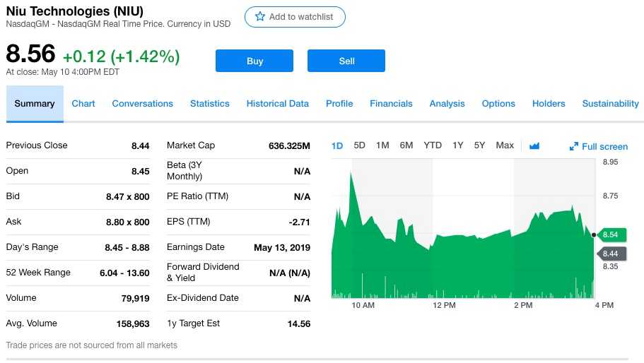This screenshot has width=644, height=363.
Task: Click the Previous Close label
Action: click(x=37, y=145)
